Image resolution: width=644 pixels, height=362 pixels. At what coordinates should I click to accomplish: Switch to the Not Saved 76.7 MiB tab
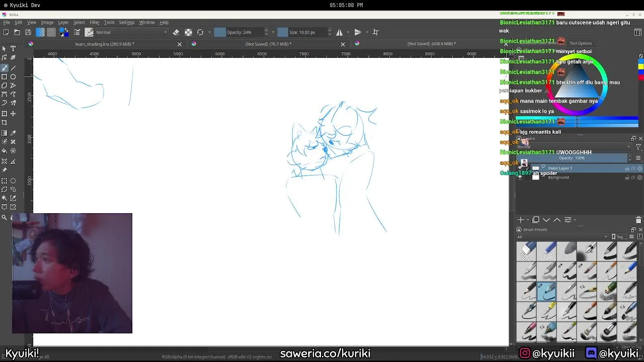click(x=268, y=44)
